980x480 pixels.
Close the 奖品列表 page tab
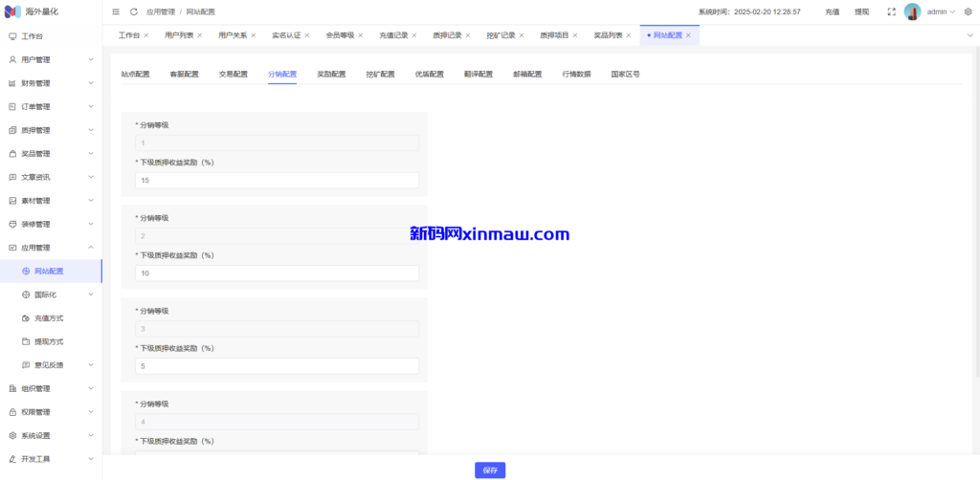click(629, 35)
